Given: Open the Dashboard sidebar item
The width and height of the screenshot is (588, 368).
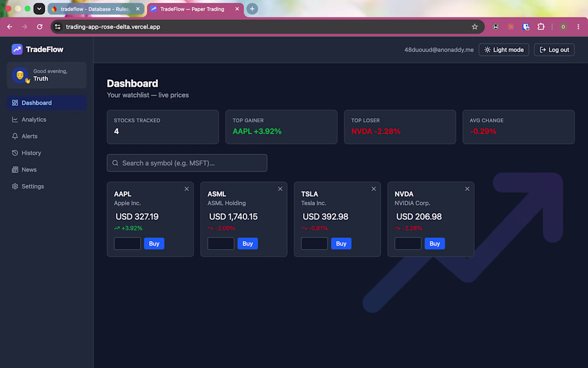Looking at the screenshot, I should pyautogui.click(x=47, y=103).
